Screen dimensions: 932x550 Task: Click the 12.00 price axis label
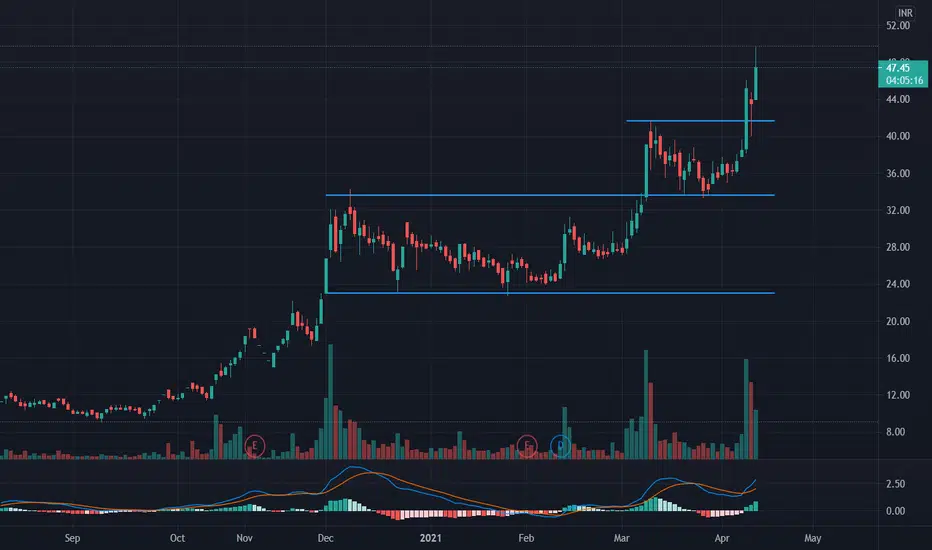pos(898,395)
